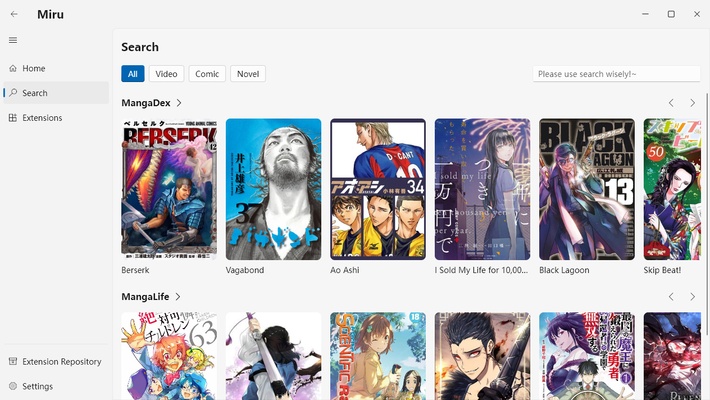Expand the MangaLife section chevron
The height and width of the screenshot is (400, 710).
click(x=178, y=297)
